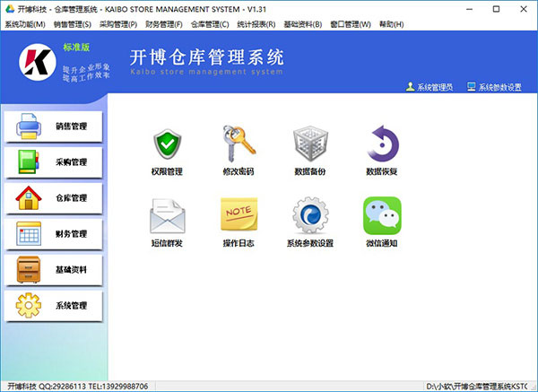Click the 开博仓库管理系统 banner title
The height and width of the screenshot is (392, 538).
207,57
